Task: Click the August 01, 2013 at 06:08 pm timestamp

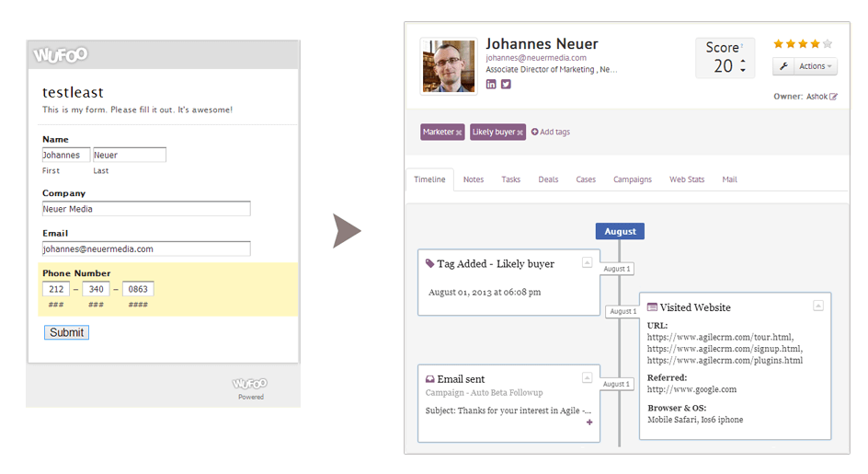Action: [x=485, y=292]
